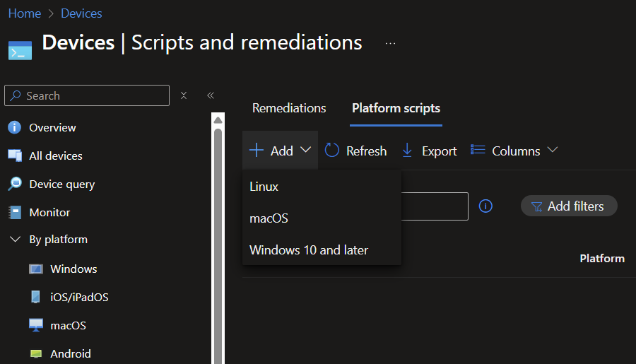Select iOS/iPadOS platform in sidebar
The image size is (636, 364).
tap(79, 298)
